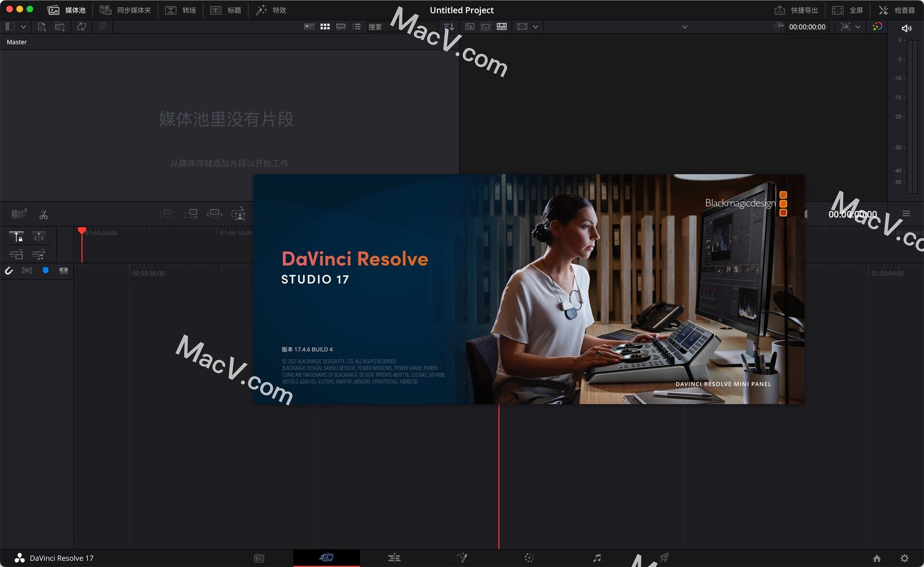Select the free playhead timeline icon
The image size is (924, 567).
point(39,237)
